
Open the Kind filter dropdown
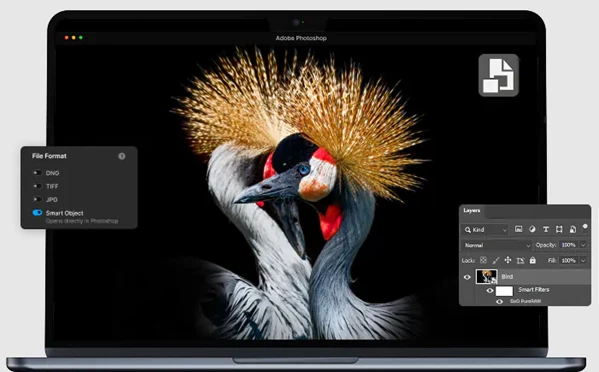(485, 230)
